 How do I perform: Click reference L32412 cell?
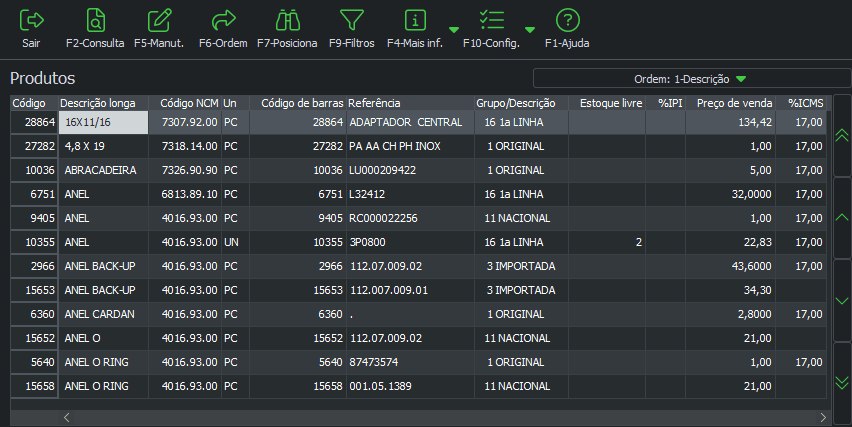[410, 194]
